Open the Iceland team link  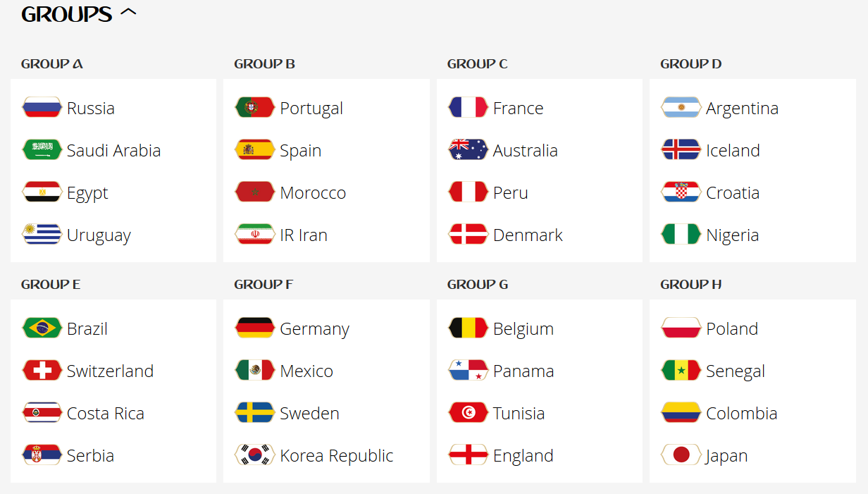[x=733, y=150]
